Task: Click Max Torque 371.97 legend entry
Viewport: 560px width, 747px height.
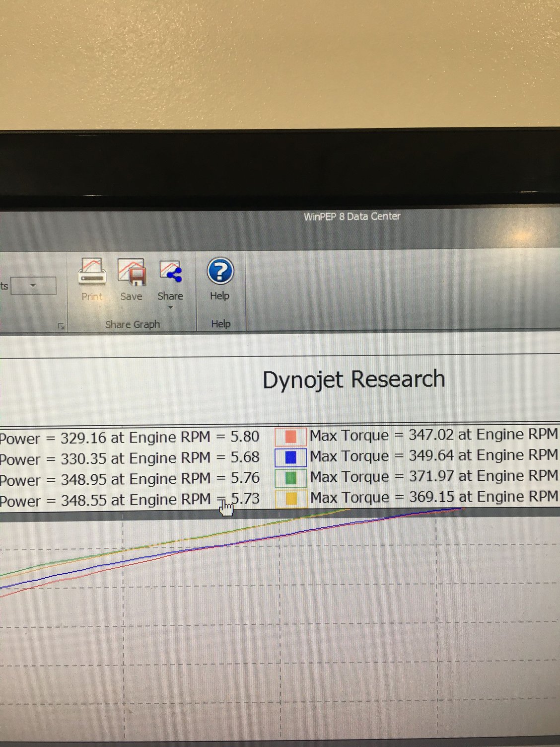Action: coord(433,476)
